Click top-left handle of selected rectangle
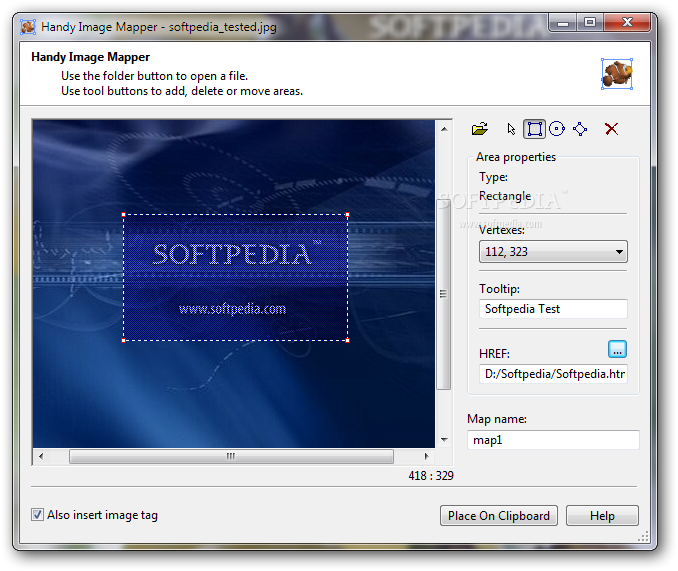Viewport: 678px width, 571px height. click(124, 214)
